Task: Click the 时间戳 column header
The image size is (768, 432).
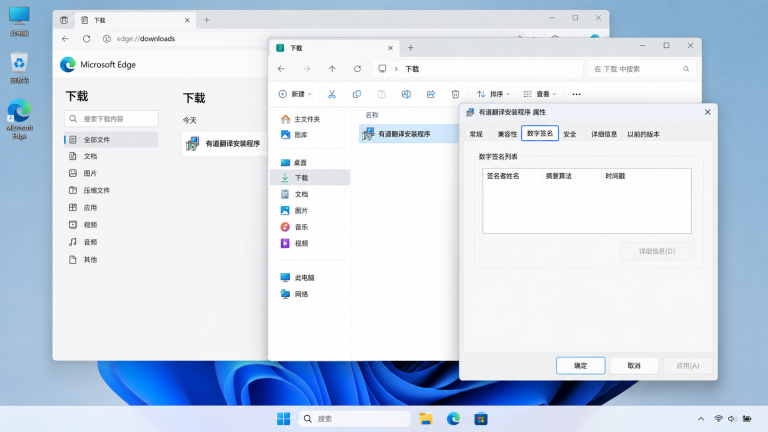Action: click(x=615, y=176)
